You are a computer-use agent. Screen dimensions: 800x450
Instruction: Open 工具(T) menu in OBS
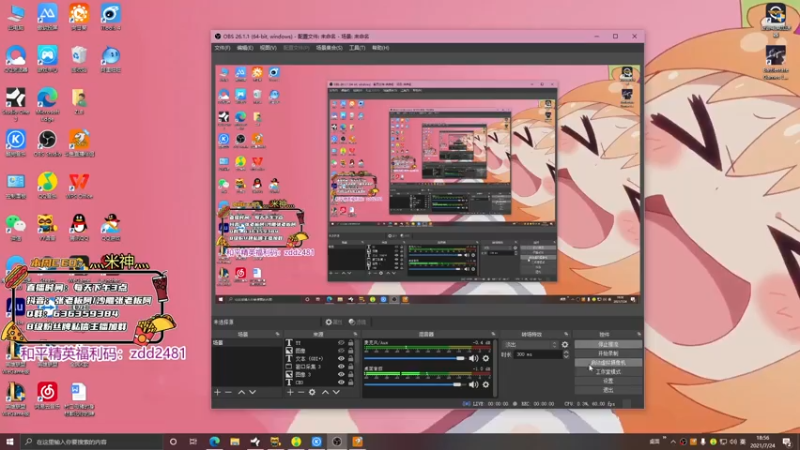click(x=357, y=48)
